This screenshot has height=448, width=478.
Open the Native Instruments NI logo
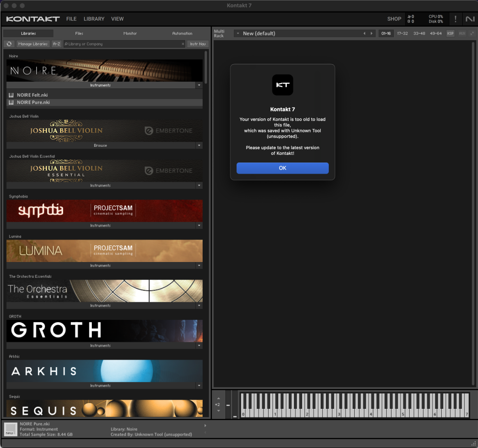pyautogui.click(x=470, y=19)
